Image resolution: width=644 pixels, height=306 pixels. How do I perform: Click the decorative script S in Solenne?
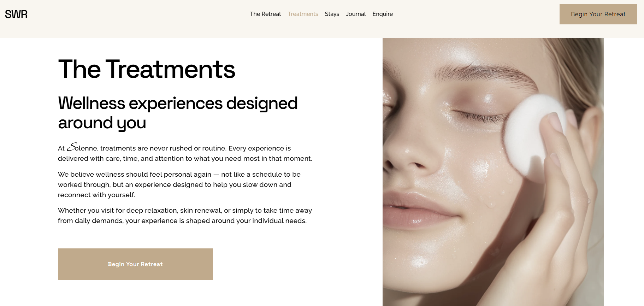[x=72, y=147]
